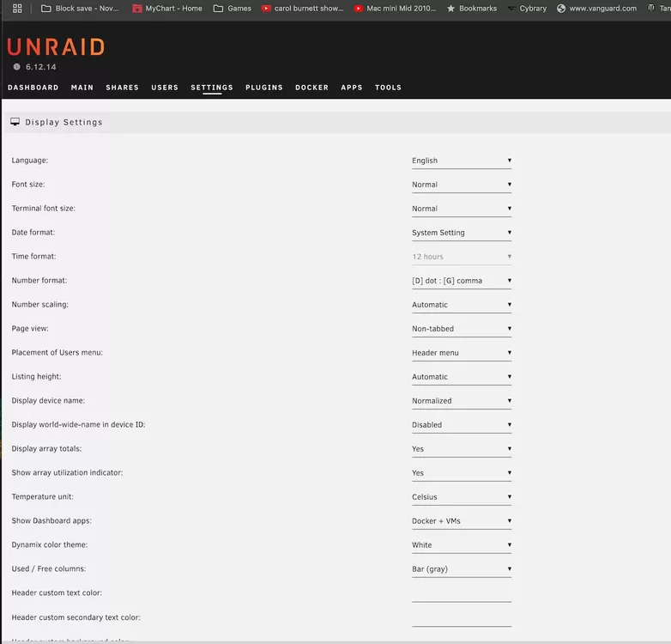Open the Mac mini Mid 2010 bookmark

click(x=395, y=8)
